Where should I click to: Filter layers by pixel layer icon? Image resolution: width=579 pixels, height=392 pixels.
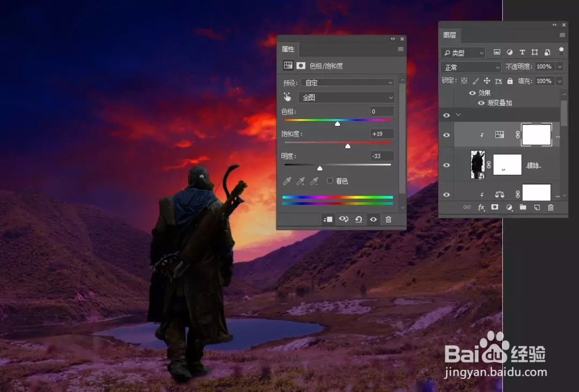497,52
